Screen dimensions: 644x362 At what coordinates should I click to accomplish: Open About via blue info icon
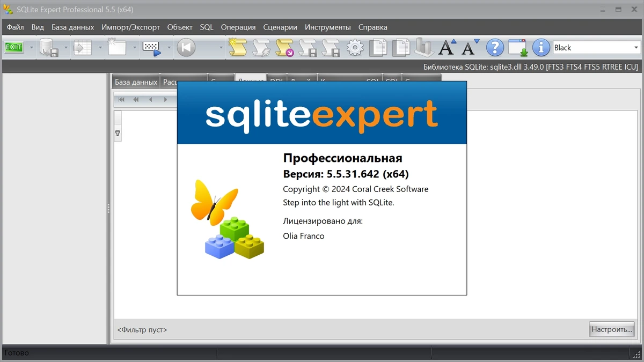tap(541, 48)
